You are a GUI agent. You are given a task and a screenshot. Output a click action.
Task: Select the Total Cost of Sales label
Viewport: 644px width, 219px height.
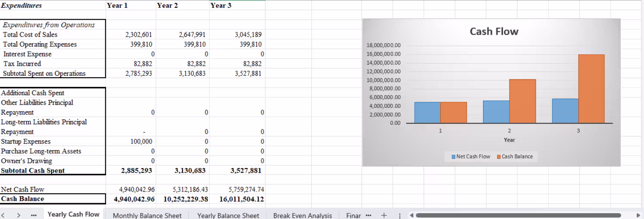[30, 35]
